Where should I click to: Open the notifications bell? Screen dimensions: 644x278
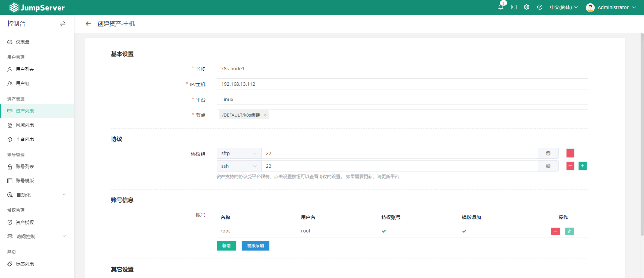[501, 7]
